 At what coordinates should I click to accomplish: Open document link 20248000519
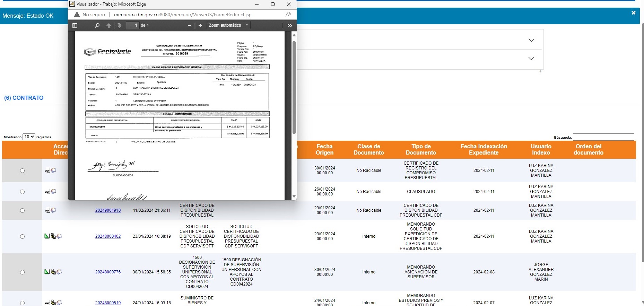click(108, 303)
